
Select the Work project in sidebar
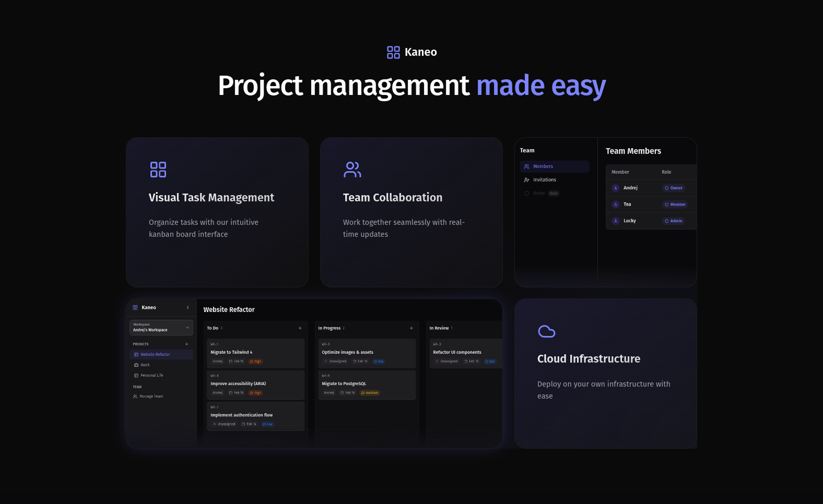(145, 365)
